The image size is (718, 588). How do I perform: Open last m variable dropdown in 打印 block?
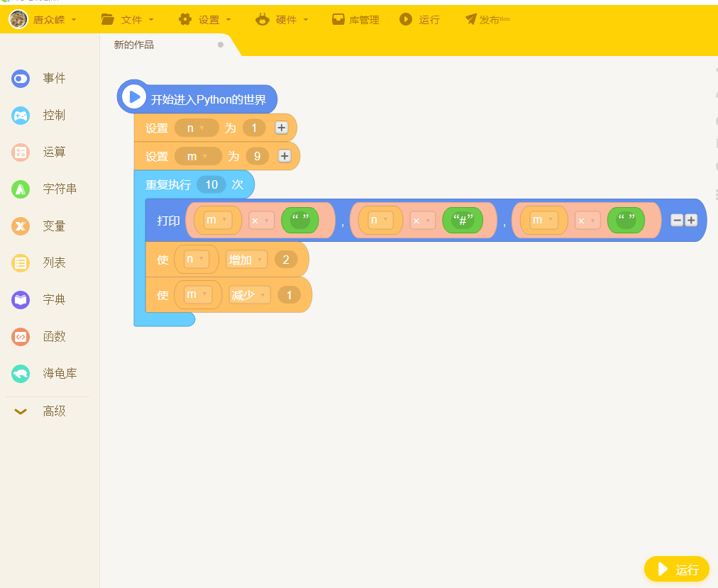[543, 221]
